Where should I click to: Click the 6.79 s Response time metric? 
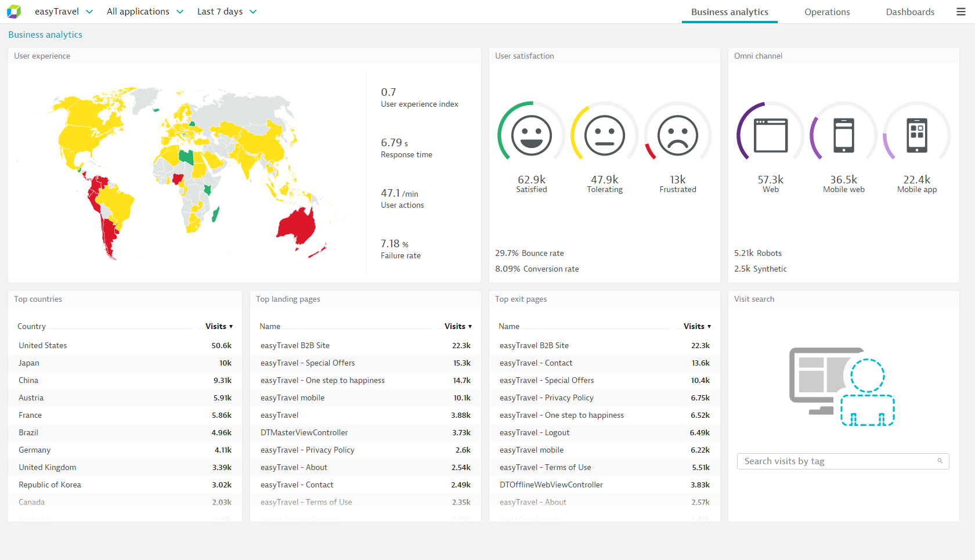pos(406,147)
